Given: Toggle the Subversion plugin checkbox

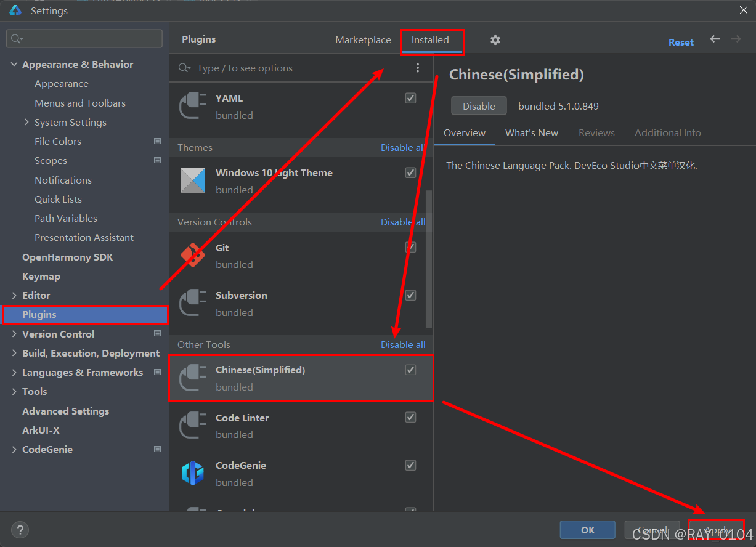Looking at the screenshot, I should click(x=410, y=295).
